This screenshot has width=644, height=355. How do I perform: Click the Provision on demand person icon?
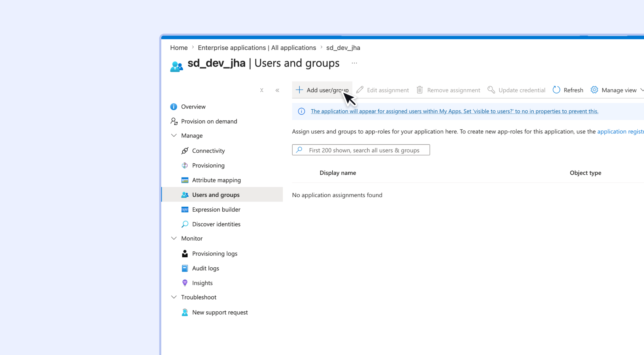(x=174, y=121)
